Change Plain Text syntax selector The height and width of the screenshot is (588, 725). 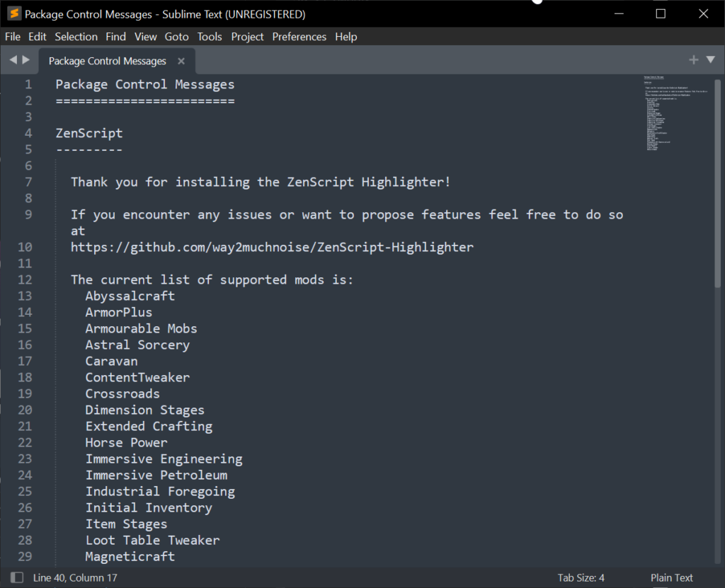coord(671,577)
